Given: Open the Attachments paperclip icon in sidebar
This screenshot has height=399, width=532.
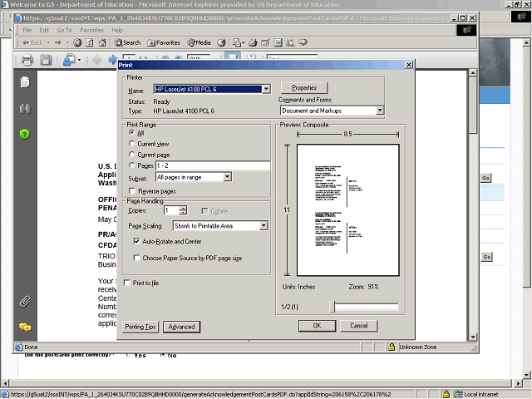Looking at the screenshot, I should tap(25, 301).
